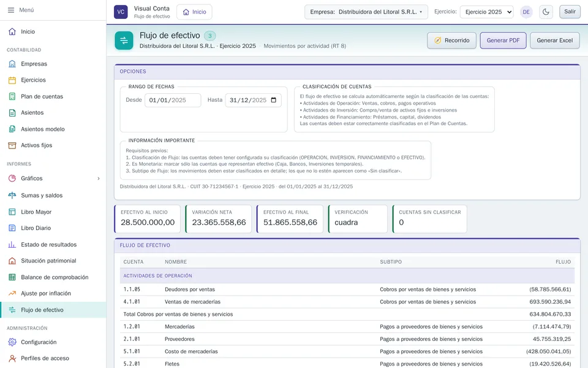Open the hamburger Menu icon
Screen dimensions: 588x368
(11, 10)
